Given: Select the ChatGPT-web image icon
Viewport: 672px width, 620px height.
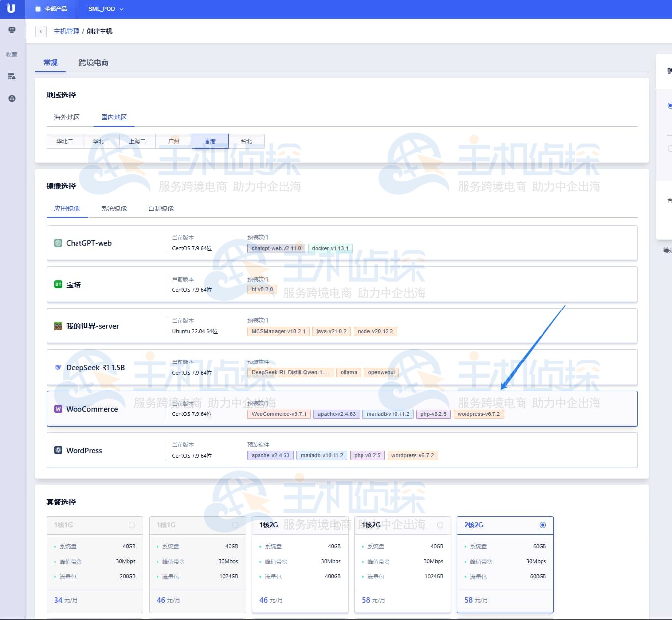Looking at the screenshot, I should tap(58, 243).
